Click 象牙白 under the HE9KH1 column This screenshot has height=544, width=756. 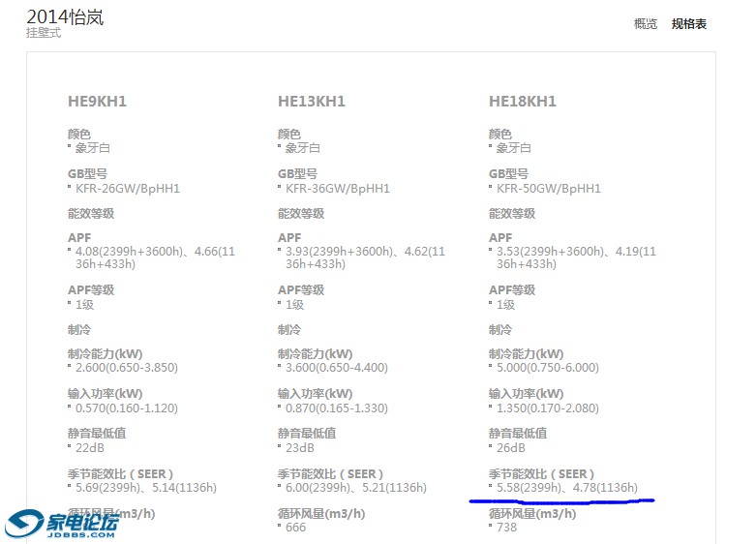93,147
